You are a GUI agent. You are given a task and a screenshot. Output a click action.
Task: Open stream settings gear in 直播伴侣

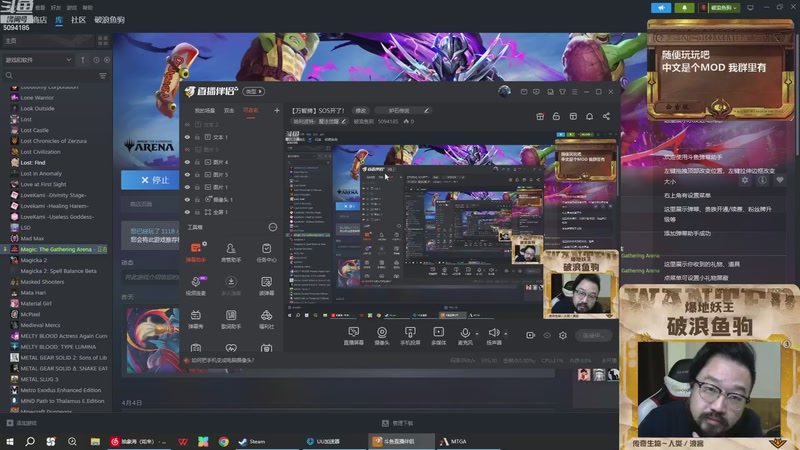tap(563, 335)
